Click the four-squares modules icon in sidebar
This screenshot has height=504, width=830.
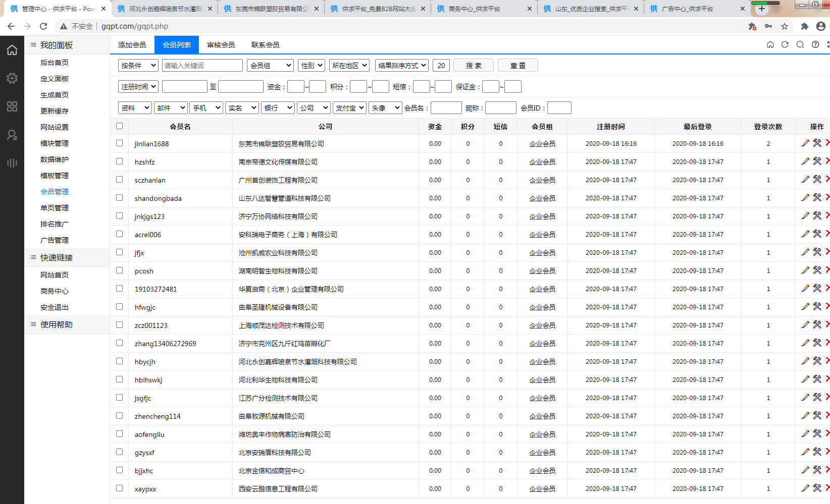pyautogui.click(x=12, y=106)
